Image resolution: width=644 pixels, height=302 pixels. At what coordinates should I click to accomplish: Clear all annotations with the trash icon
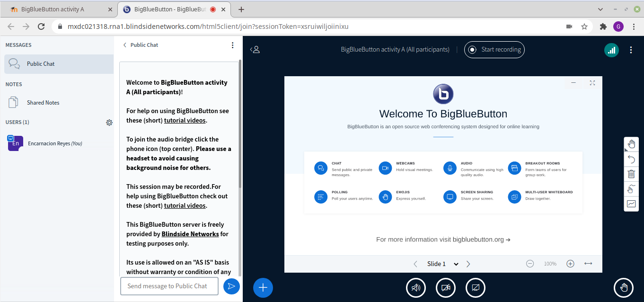click(631, 174)
